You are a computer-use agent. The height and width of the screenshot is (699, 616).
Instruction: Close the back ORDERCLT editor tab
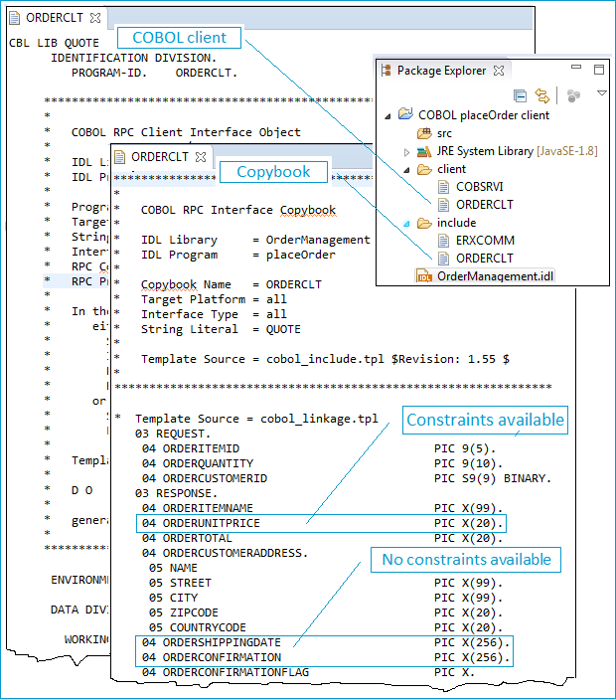95,18
